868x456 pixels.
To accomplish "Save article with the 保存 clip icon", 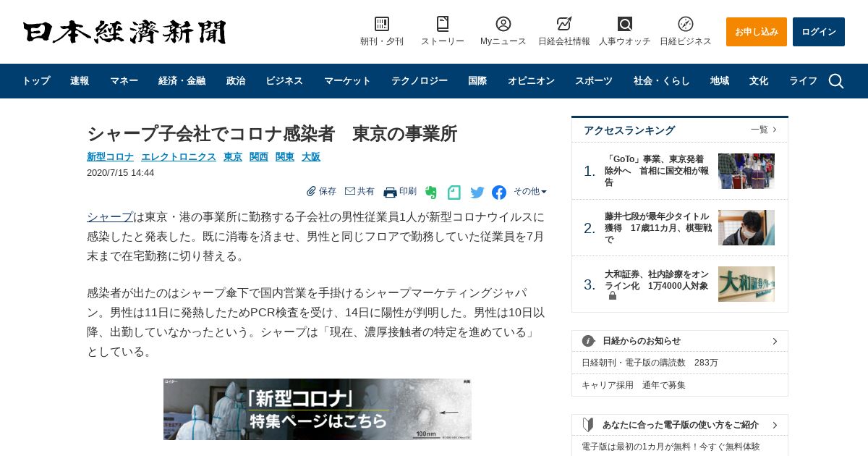I will (311, 191).
